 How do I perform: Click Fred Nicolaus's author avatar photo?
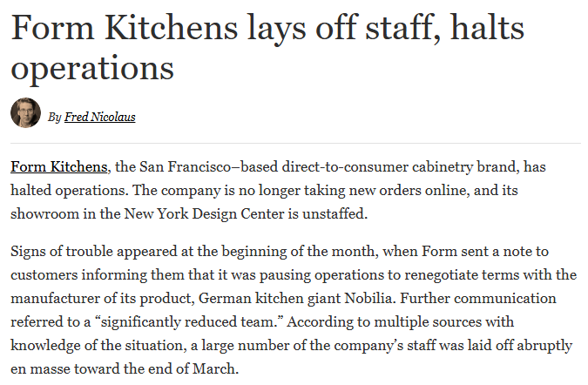(25, 112)
